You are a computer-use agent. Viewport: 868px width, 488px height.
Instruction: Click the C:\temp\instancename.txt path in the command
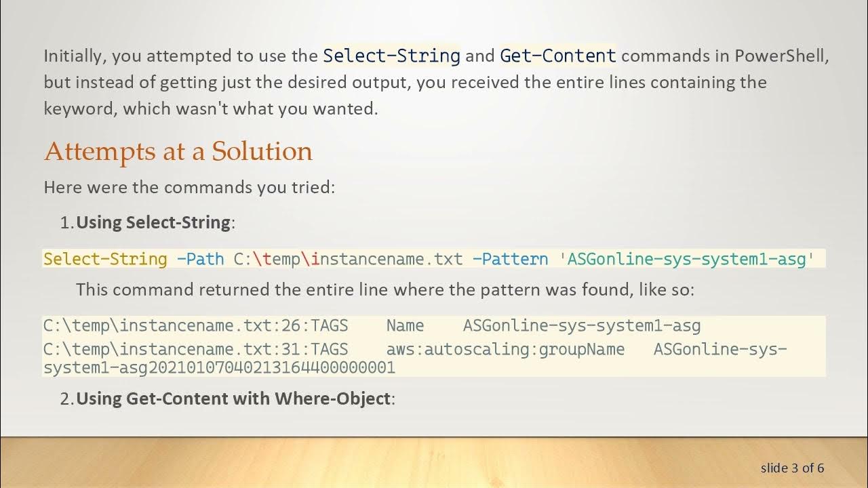coord(348,259)
